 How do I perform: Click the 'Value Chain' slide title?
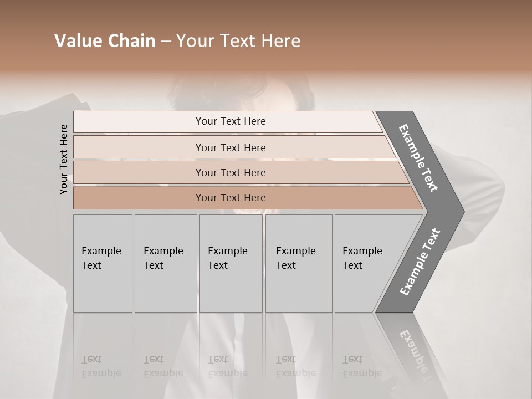click(x=177, y=41)
